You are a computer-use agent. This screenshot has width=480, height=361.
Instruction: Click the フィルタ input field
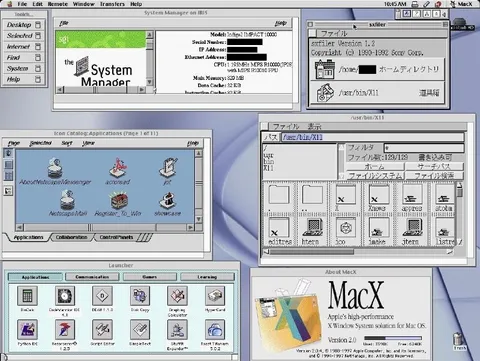click(x=424, y=147)
